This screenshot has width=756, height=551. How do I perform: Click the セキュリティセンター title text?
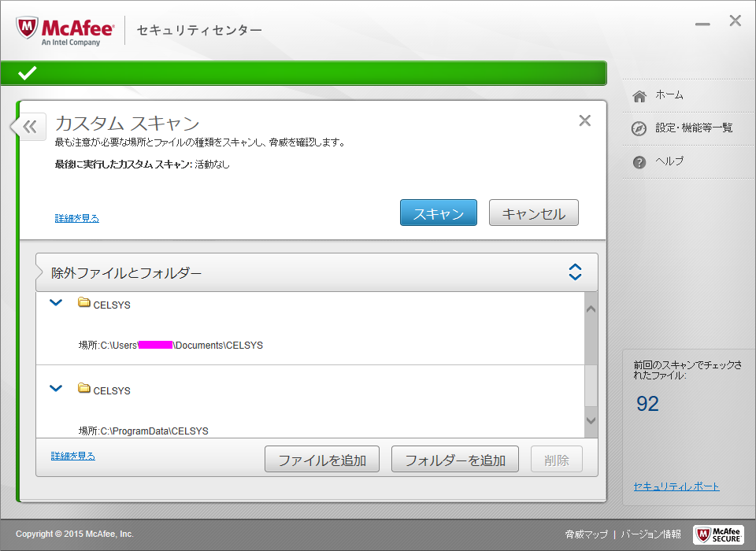click(199, 30)
